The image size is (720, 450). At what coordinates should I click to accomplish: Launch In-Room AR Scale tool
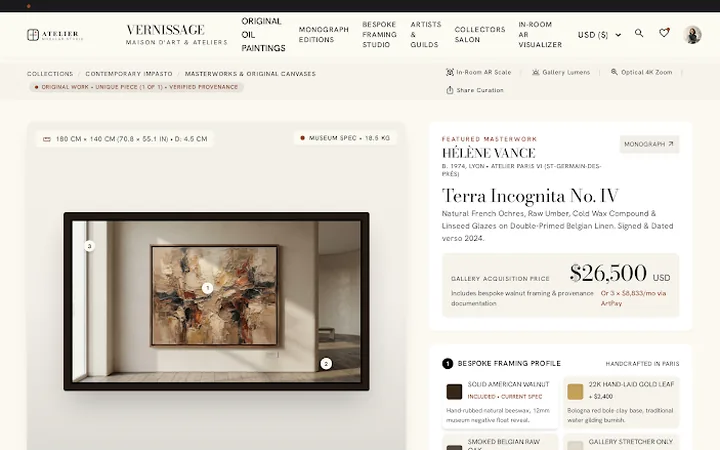pyautogui.click(x=478, y=72)
